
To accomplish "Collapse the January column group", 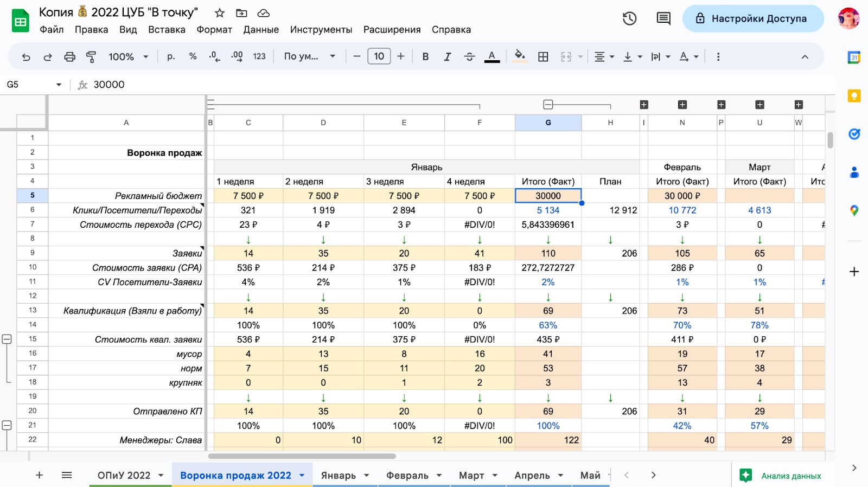I will (548, 105).
